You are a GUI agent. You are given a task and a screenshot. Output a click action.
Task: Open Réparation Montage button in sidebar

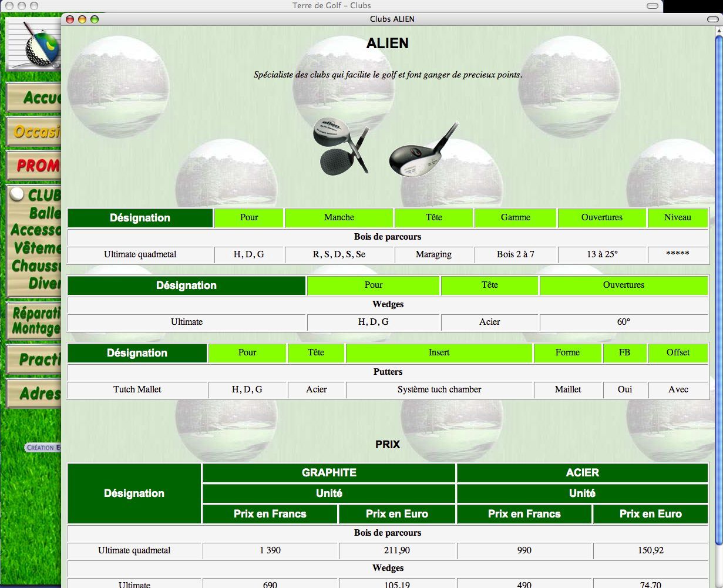(34, 321)
